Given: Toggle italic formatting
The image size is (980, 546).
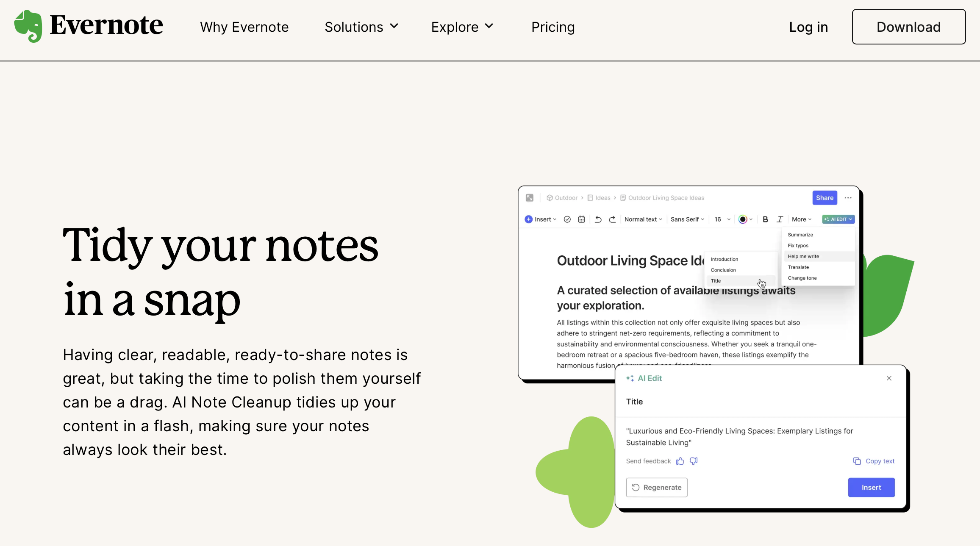Looking at the screenshot, I should click(780, 219).
